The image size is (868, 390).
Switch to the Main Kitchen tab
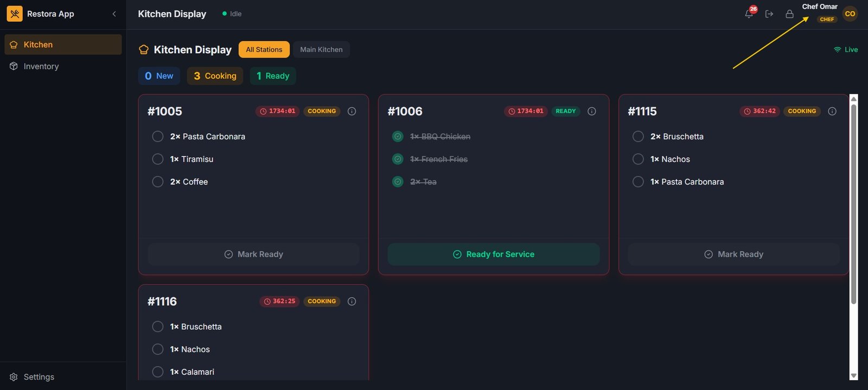tap(321, 49)
